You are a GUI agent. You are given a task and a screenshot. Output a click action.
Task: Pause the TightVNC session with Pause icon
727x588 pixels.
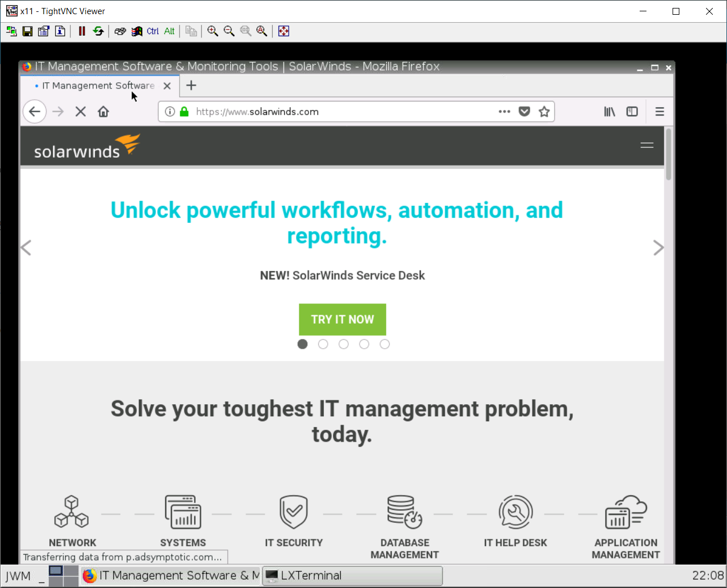82,31
